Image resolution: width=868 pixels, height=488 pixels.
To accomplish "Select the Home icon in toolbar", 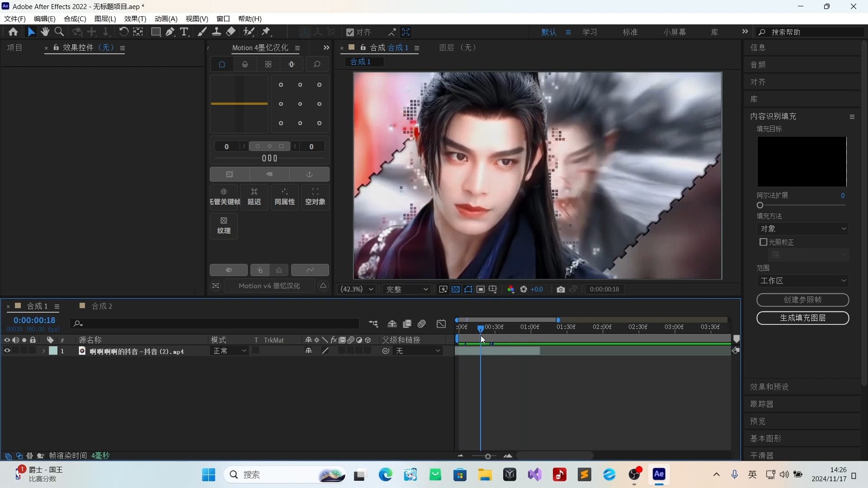I will 13,32.
